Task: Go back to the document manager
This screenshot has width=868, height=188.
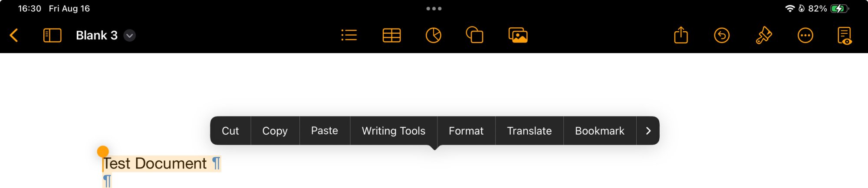Action: (14, 36)
